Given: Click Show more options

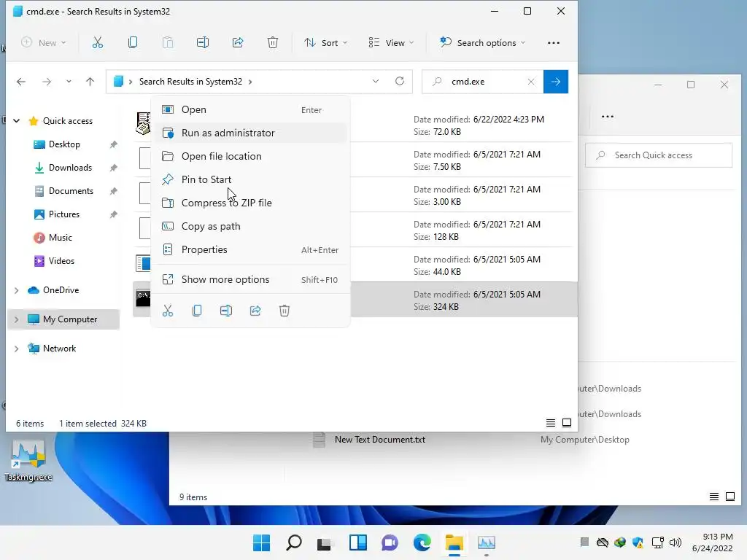Looking at the screenshot, I should [251, 279].
